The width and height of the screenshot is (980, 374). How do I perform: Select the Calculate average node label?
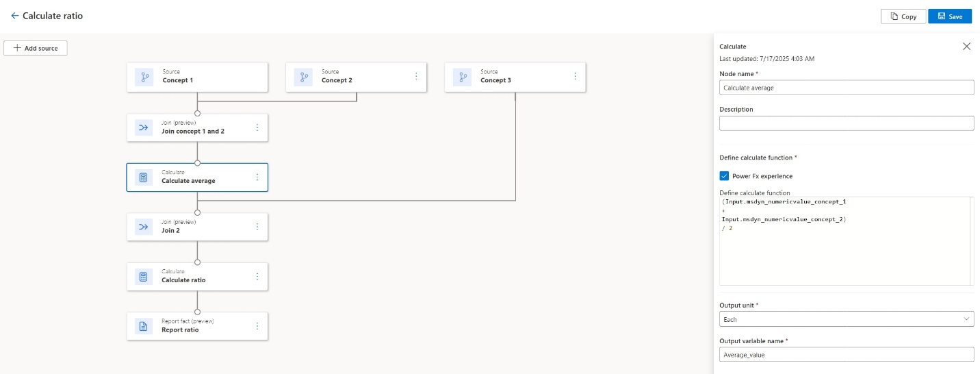click(x=188, y=181)
